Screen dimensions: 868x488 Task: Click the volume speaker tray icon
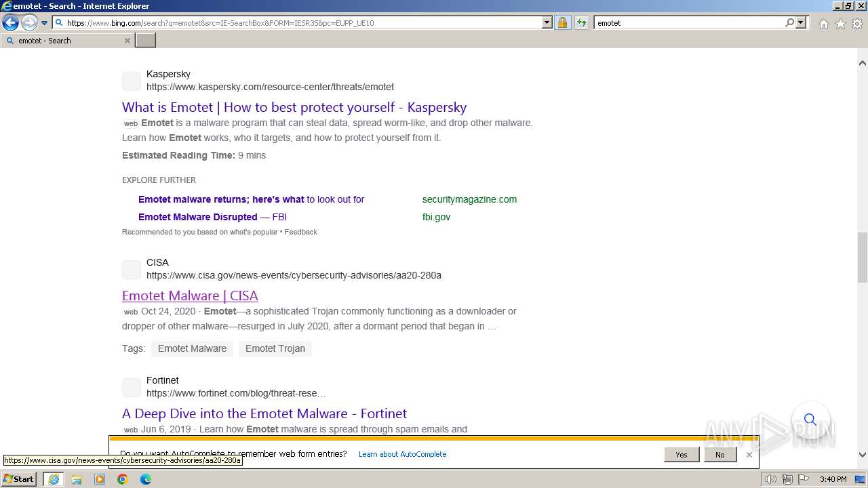pos(771,480)
